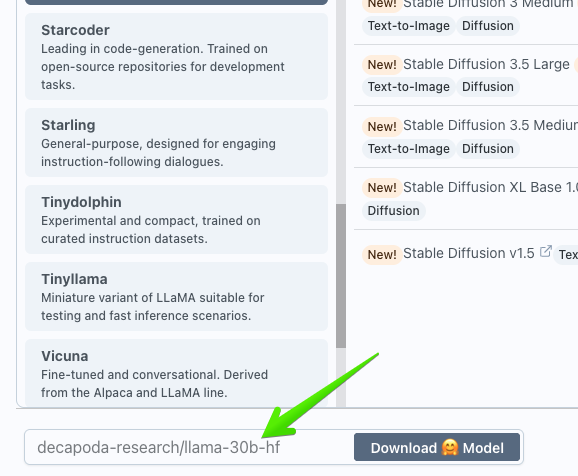The width and height of the screenshot is (578, 476).
Task: Choose the Tinydolphin model card
Action: pyautogui.click(x=176, y=220)
